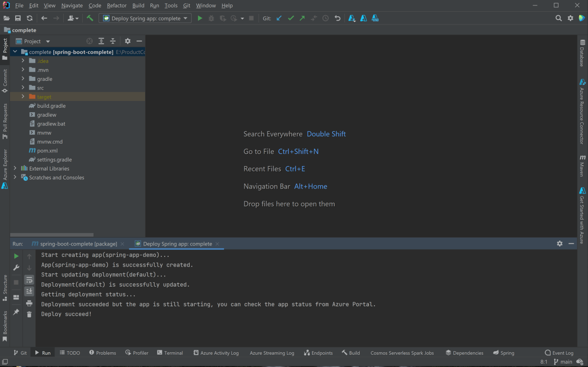588x367 pixels.
Task: Commit changes using the green checkmark Git icon
Action: (x=291, y=18)
